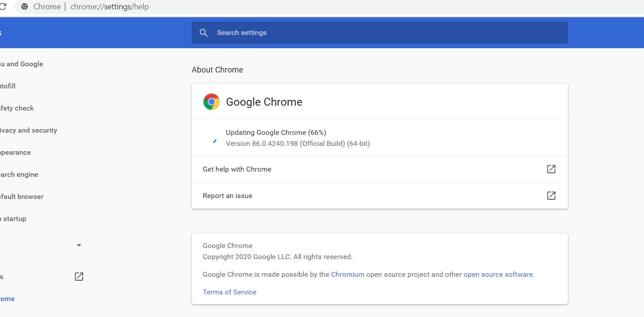Click the magnifier icon in settings search bar

204,33
